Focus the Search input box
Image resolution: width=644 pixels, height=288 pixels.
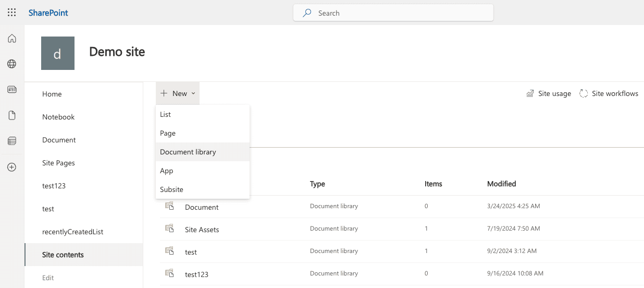pos(393,13)
